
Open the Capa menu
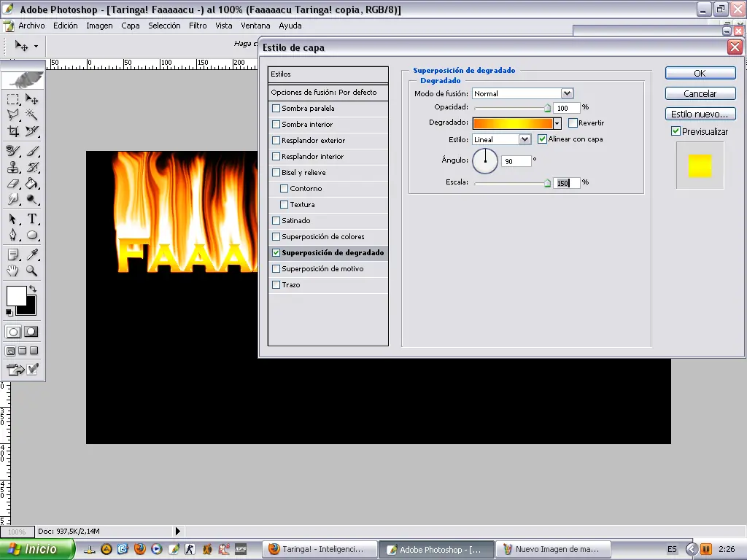coord(131,26)
